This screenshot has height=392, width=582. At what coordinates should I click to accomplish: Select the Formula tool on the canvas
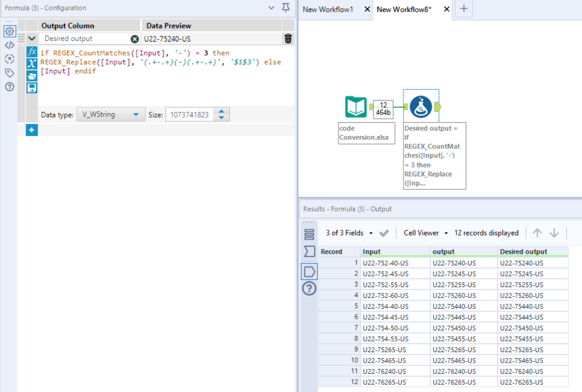pos(421,108)
